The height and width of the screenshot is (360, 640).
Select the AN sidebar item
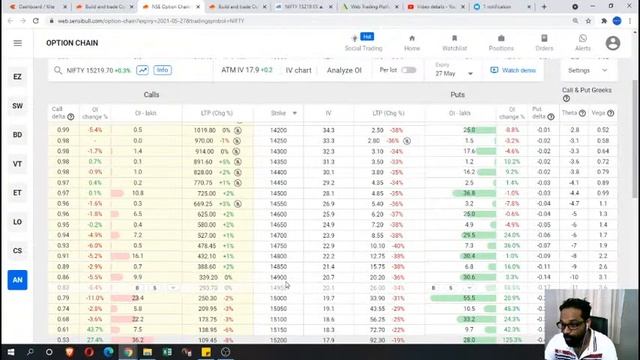click(x=17, y=280)
